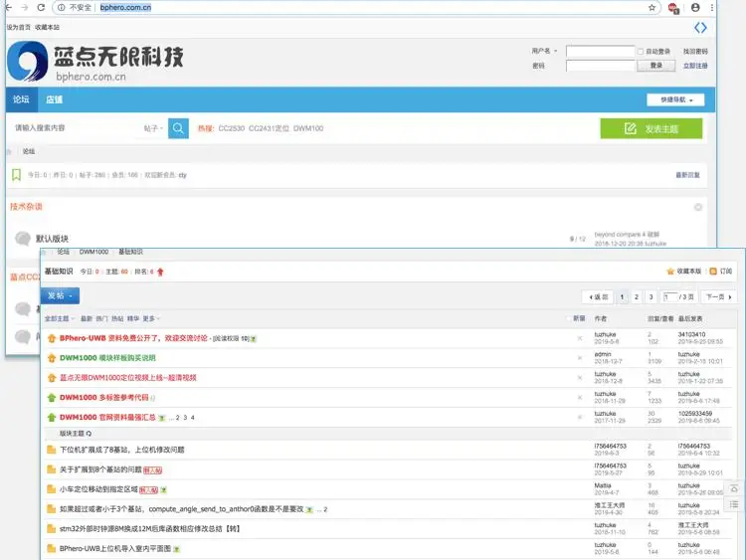This screenshot has height=560, width=746.
Task: Open the 默认版块 board link
Action: (x=52, y=239)
